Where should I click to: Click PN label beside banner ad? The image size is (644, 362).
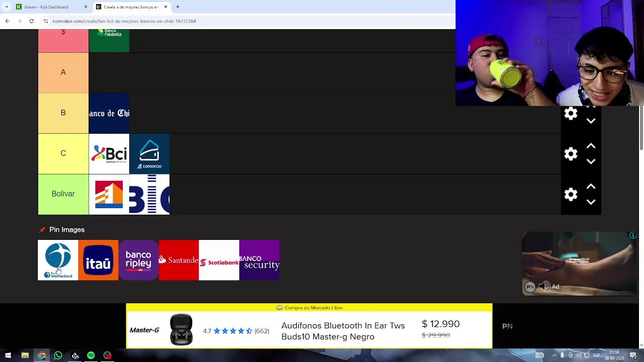(507, 326)
